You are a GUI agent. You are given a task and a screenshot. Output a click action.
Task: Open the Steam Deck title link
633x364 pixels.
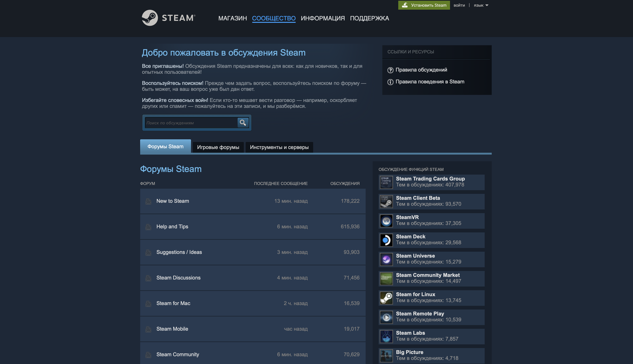(x=411, y=236)
